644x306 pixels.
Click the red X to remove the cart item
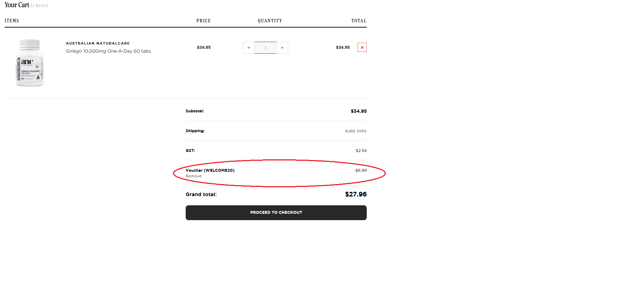click(362, 47)
